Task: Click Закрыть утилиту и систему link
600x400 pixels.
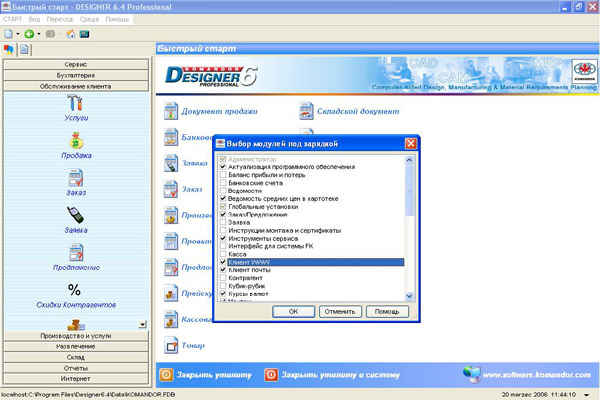Action: (332, 375)
